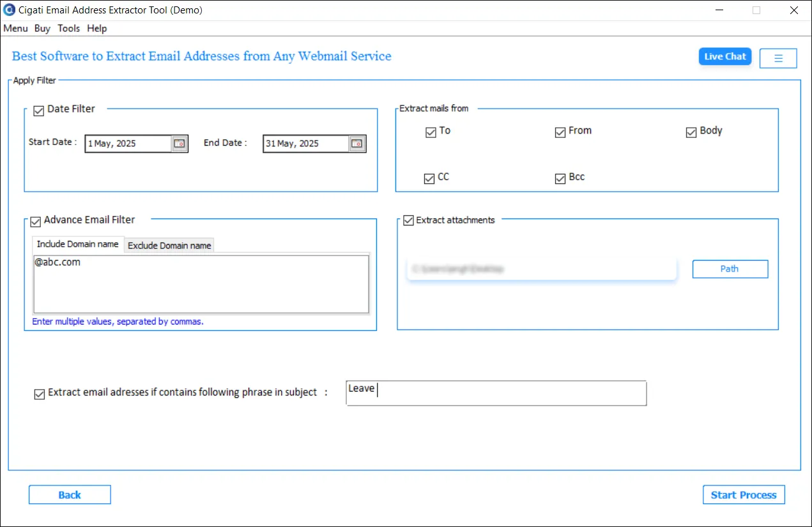Close the Cigati application window
The width and height of the screenshot is (812, 527).
(x=794, y=10)
